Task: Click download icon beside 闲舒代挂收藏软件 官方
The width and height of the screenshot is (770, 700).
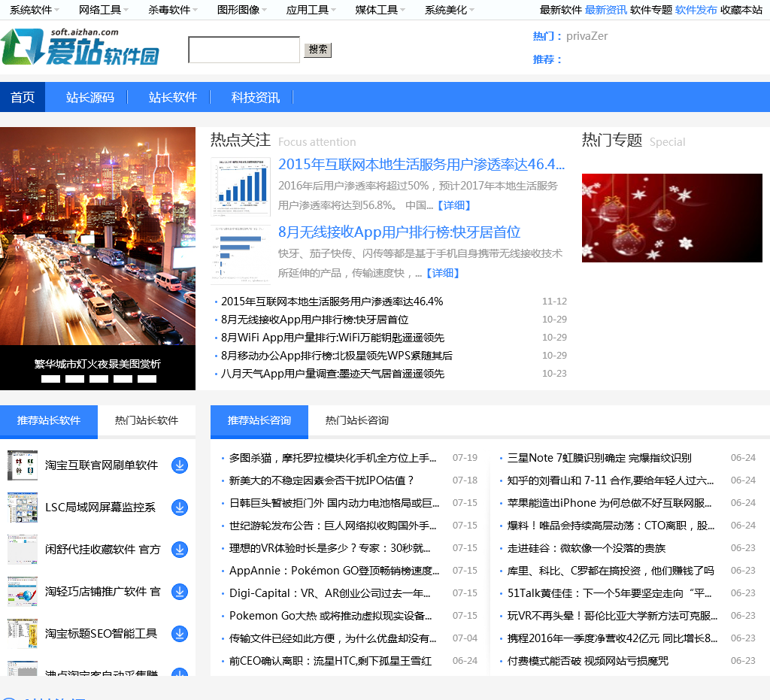Action: pos(180,550)
